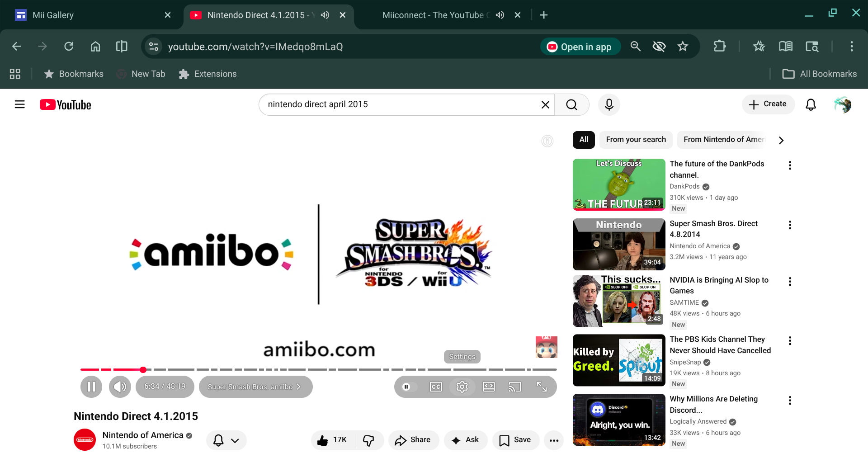Open Nintendo of America channel avatar
This screenshot has height=453, width=868.
pyautogui.click(x=85, y=440)
